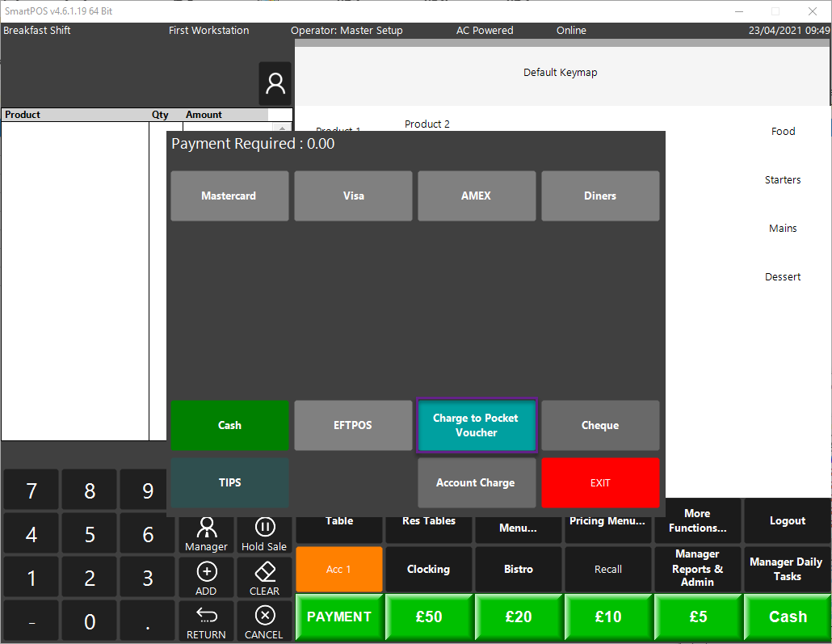Close payment dialog with red EXIT
Screen dimensions: 832x644
coord(600,482)
